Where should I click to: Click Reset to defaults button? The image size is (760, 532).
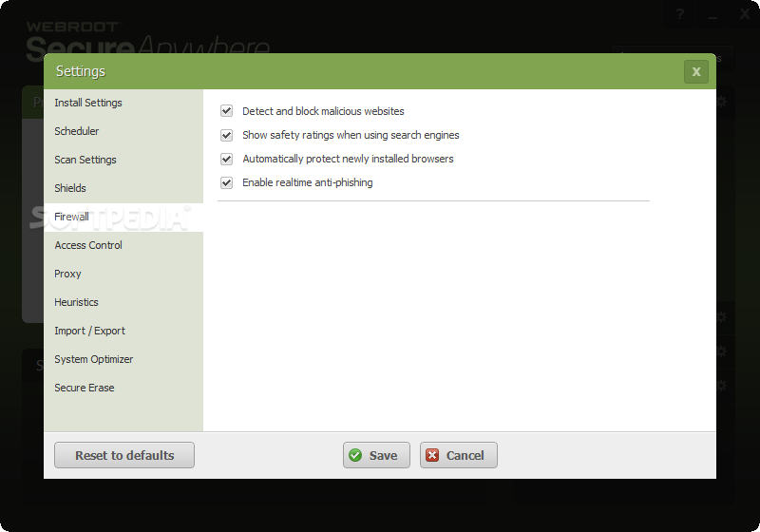[124, 455]
